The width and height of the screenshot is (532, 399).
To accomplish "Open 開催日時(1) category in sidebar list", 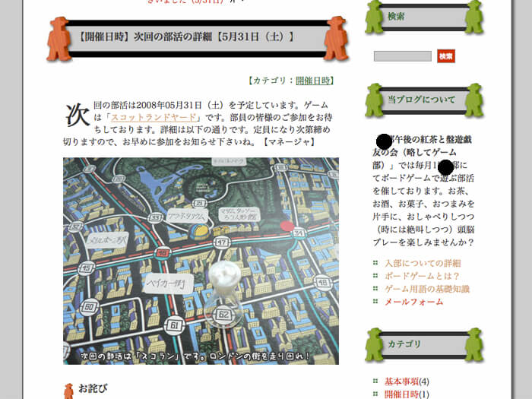I will (407, 394).
